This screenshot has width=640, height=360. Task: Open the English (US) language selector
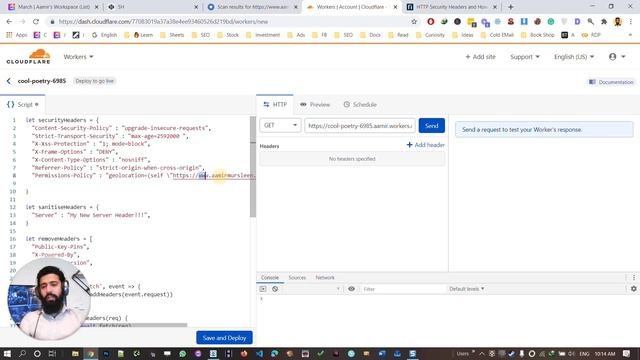574,57
